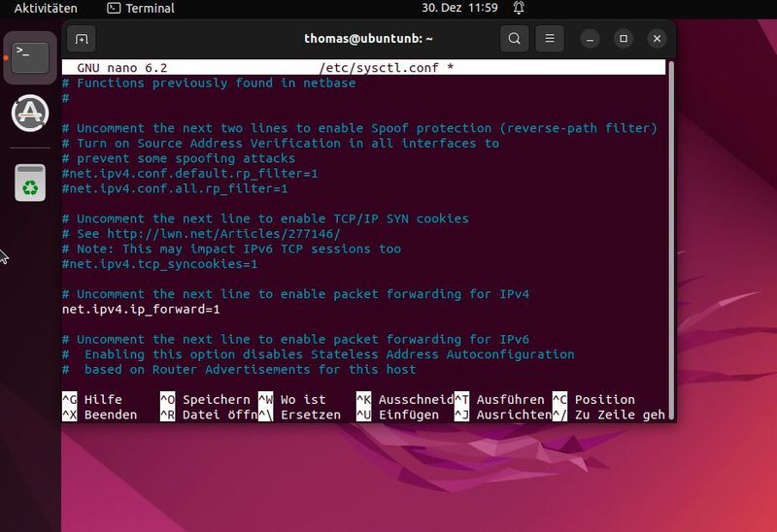Click the #net.ipv4.conf.default.rp_filter=1 line
Screen dimensions: 777x532
(x=189, y=174)
